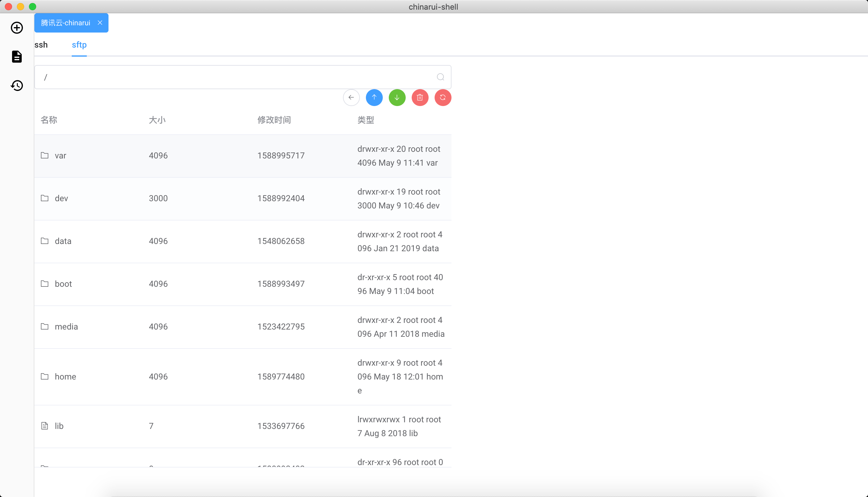Open a new session with the plus icon
The width and height of the screenshot is (868, 497).
point(17,28)
